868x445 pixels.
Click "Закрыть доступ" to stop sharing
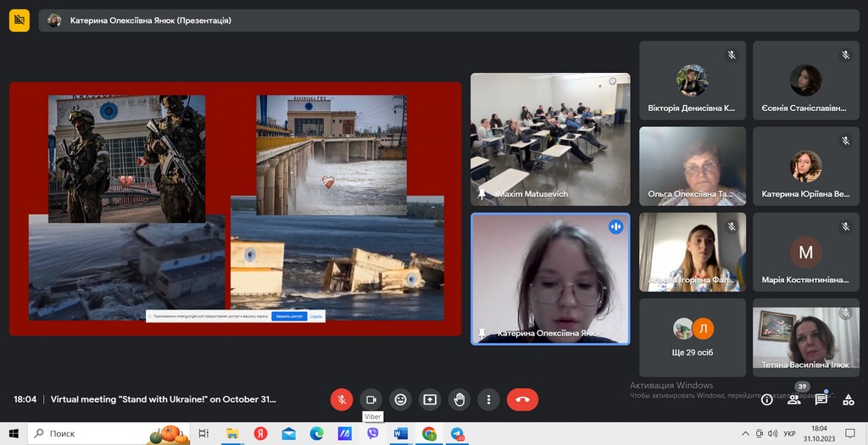point(288,316)
